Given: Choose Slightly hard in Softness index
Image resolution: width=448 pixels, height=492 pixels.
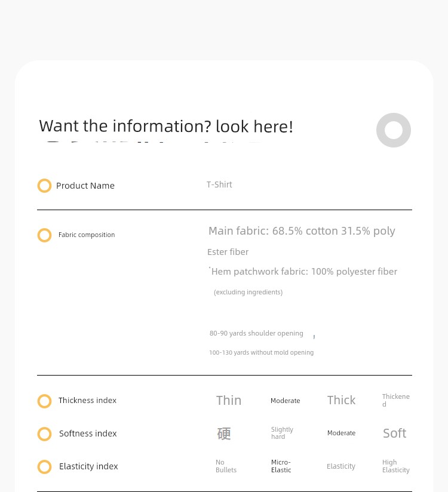Looking at the screenshot, I should (282, 433).
